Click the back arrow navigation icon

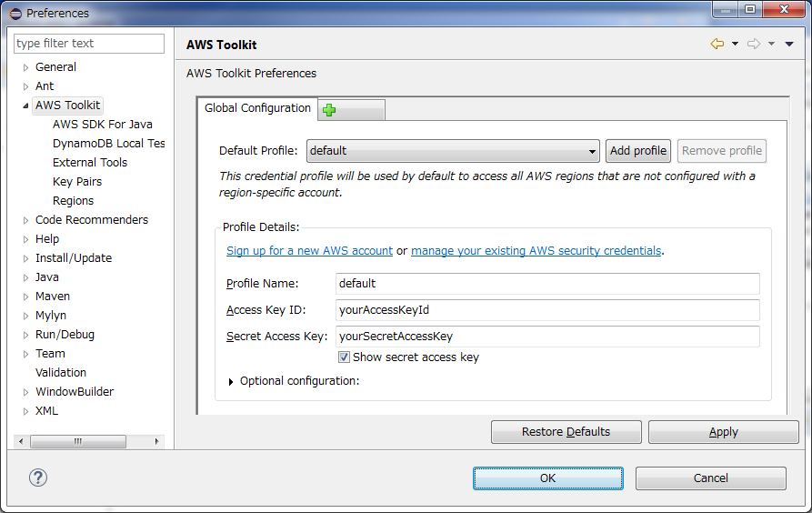coord(717,44)
